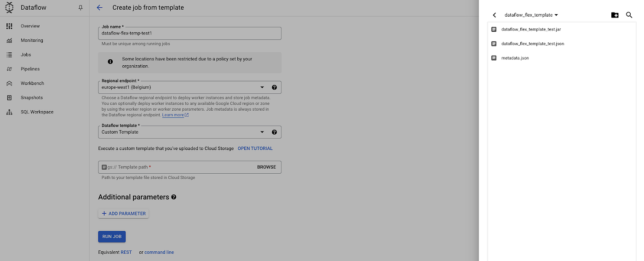Open help icon for Regional endpoint
The height and width of the screenshot is (261, 644).
click(x=274, y=87)
